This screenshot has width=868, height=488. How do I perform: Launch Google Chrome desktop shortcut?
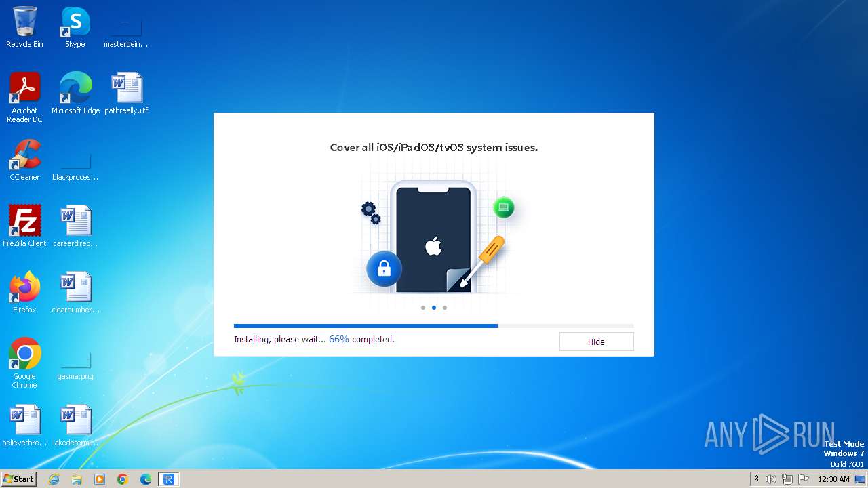pyautogui.click(x=24, y=363)
